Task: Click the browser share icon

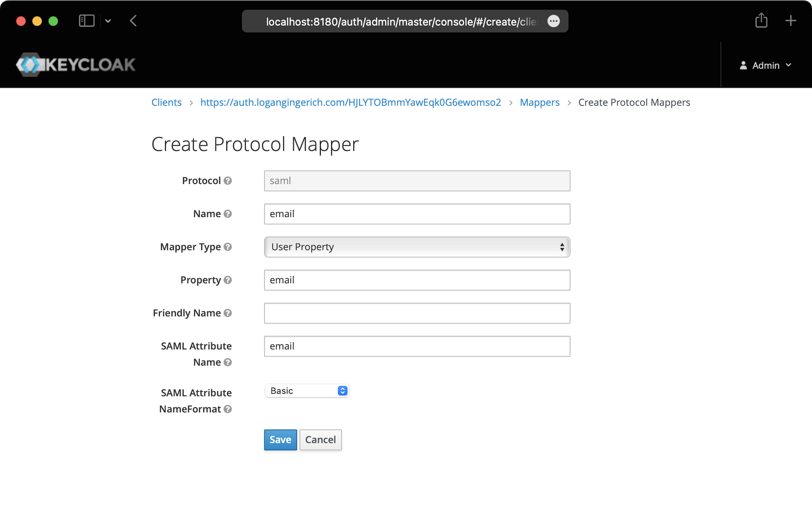Action: pyautogui.click(x=761, y=21)
